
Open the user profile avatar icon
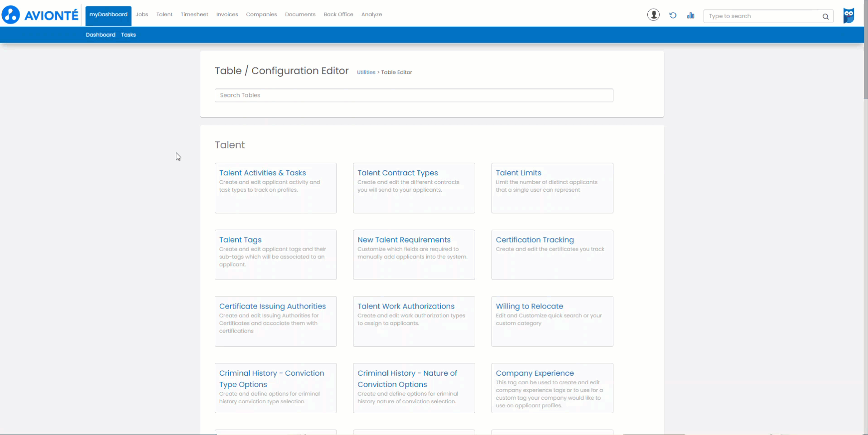pyautogui.click(x=653, y=14)
